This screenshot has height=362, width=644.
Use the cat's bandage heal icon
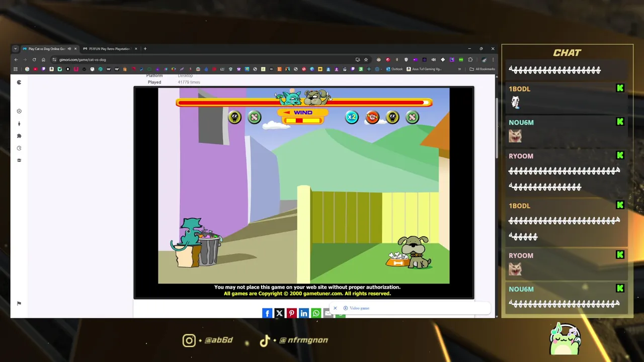(255, 117)
